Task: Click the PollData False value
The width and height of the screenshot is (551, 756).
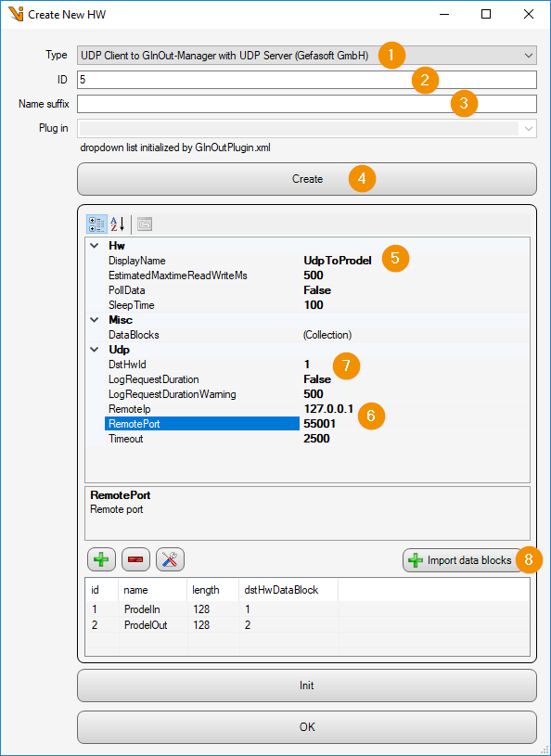Action: (317, 290)
